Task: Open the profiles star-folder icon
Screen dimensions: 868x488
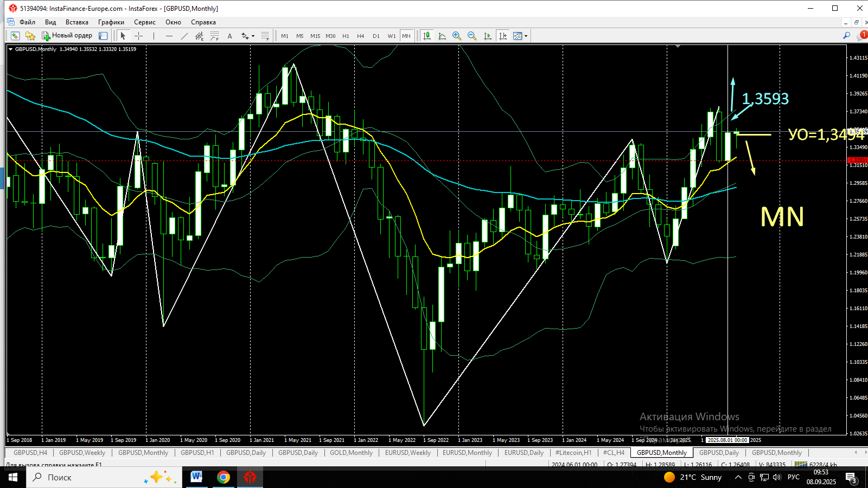Action: click(30, 36)
